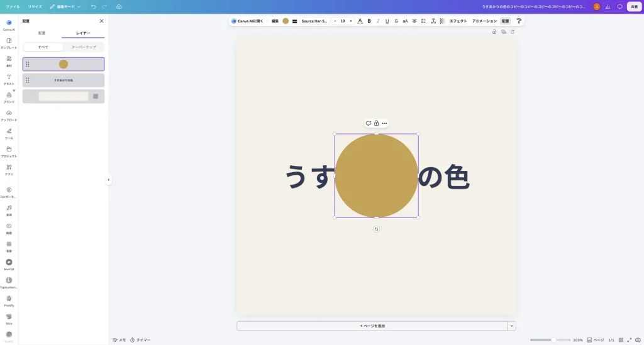The width and height of the screenshot is (644, 345).
Task: Open the アニメーション (Animation) toolbar option
Action: click(484, 21)
